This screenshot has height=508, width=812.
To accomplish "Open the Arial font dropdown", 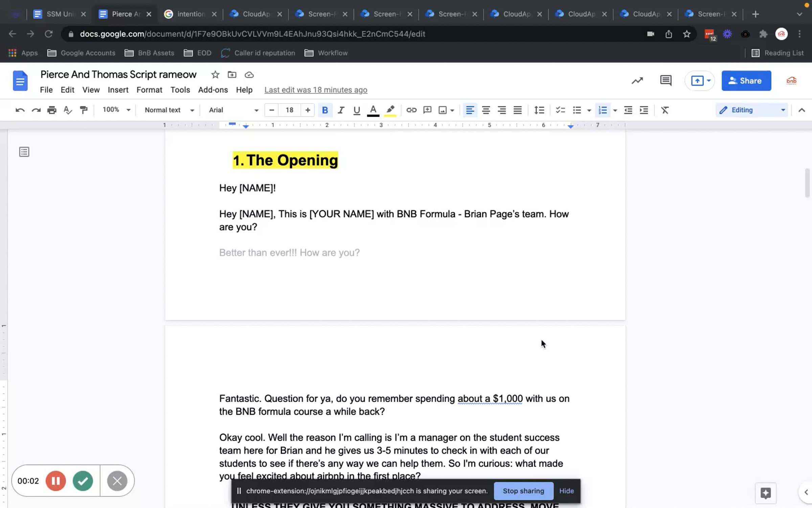I will (x=233, y=110).
